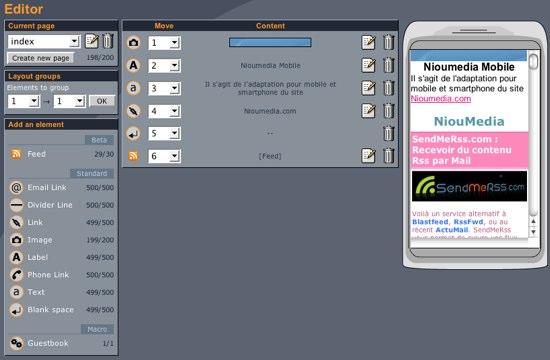Add a Link element
550x360 pixels.
tap(16, 222)
